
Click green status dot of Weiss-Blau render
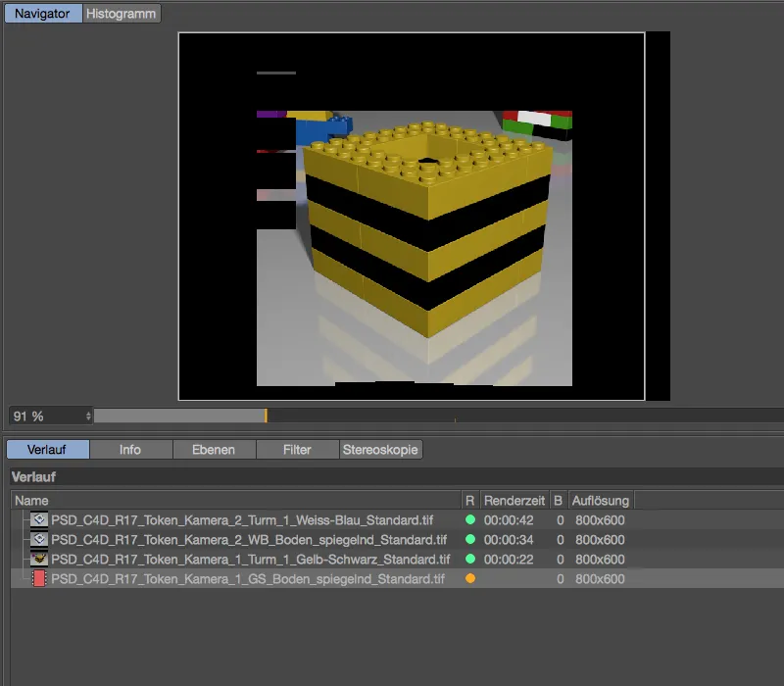[470, 519]
